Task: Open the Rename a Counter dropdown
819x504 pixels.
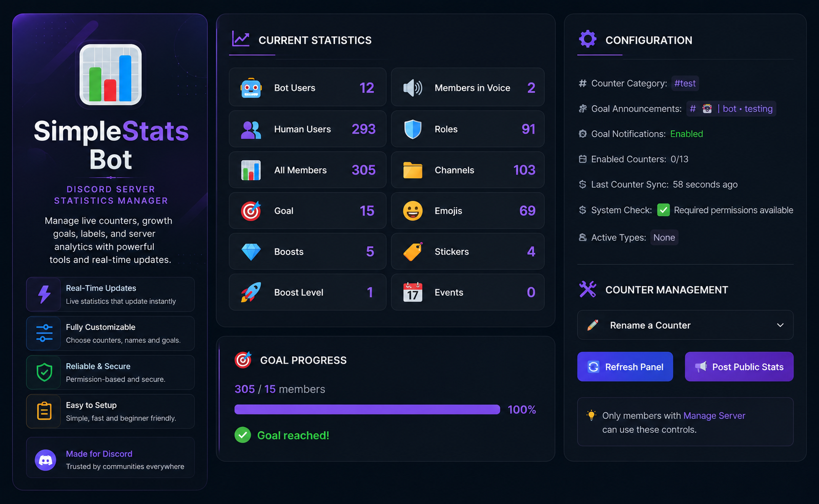Action: pyautogui.click(x=685, y=325)
